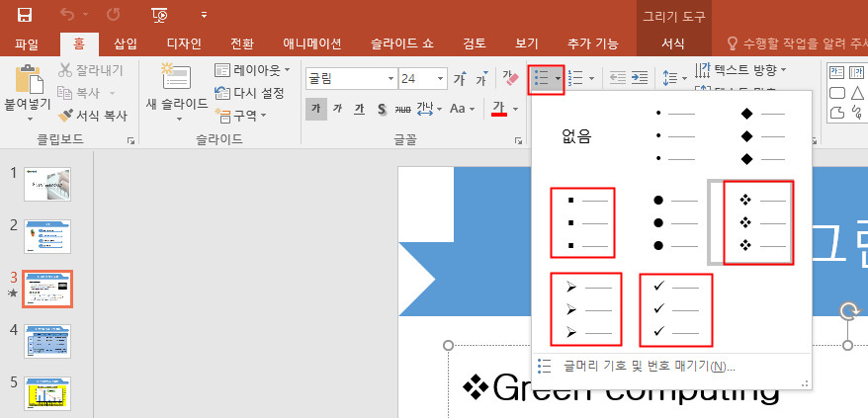The height and width of the screenshot is (418, 868).
Task: Click the New Slide (새 슬라이드) icon
Action: pos(176,78)
